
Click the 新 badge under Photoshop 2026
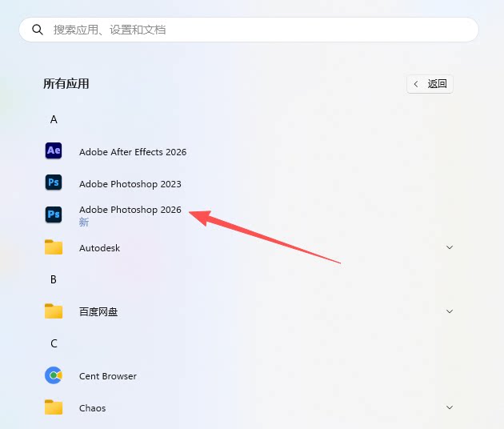coord(84,222)
